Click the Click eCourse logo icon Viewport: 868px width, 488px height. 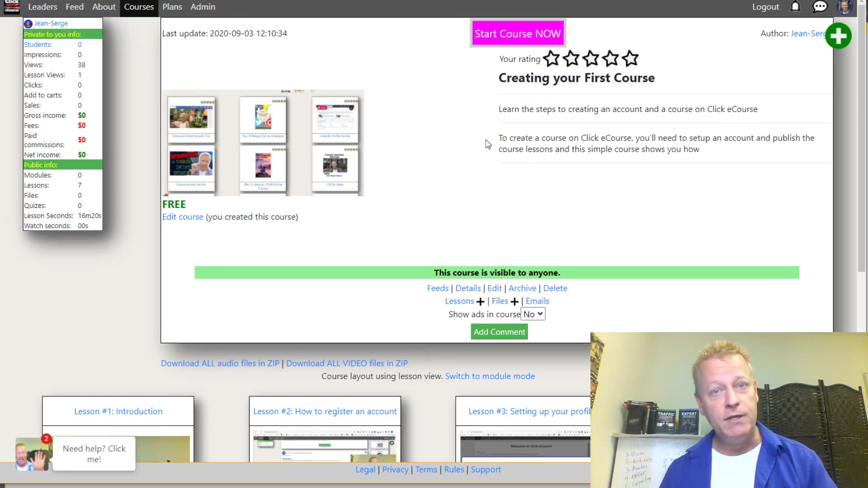[x=12, y=7]
